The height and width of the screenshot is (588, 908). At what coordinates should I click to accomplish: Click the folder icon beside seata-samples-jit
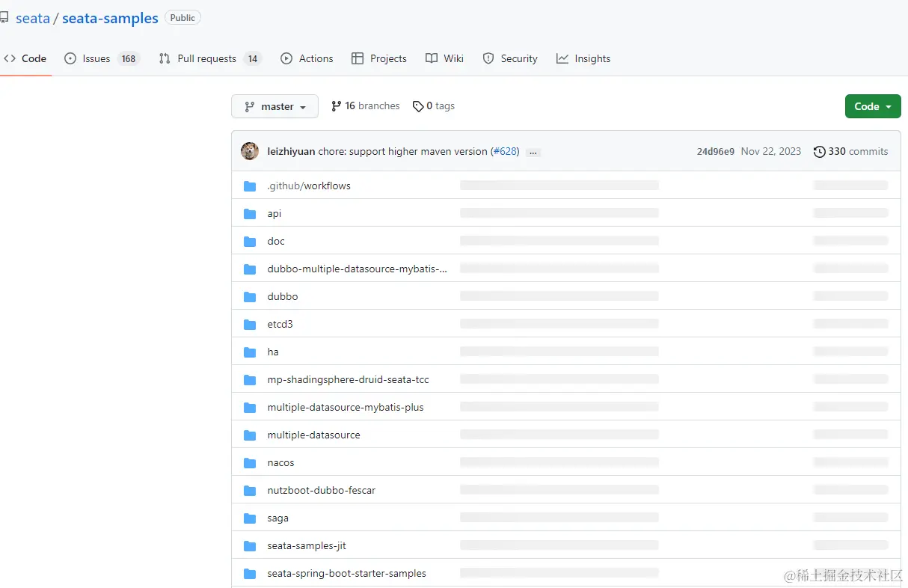pos(250,546)
